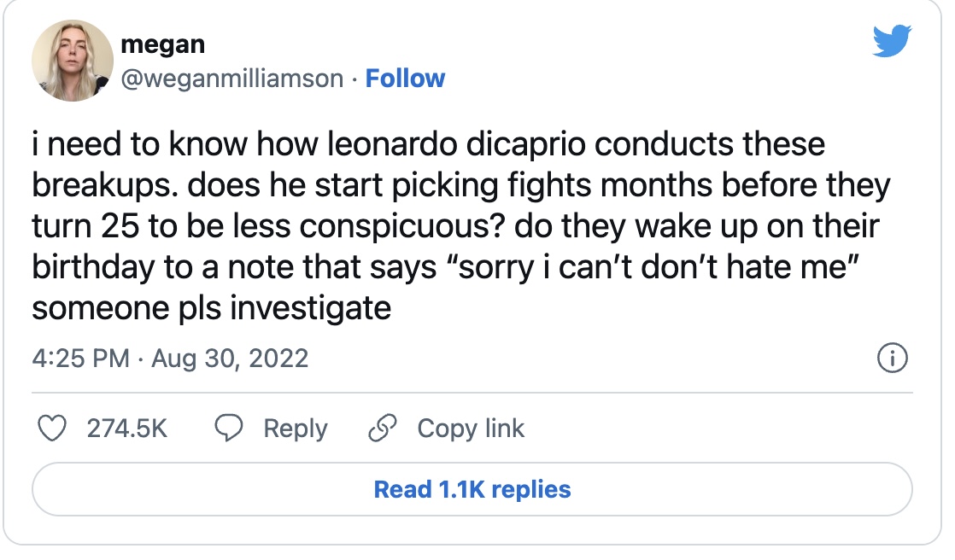Click the Twitter bird logo
Screen dimensions: 955x560
coord(893,41)
